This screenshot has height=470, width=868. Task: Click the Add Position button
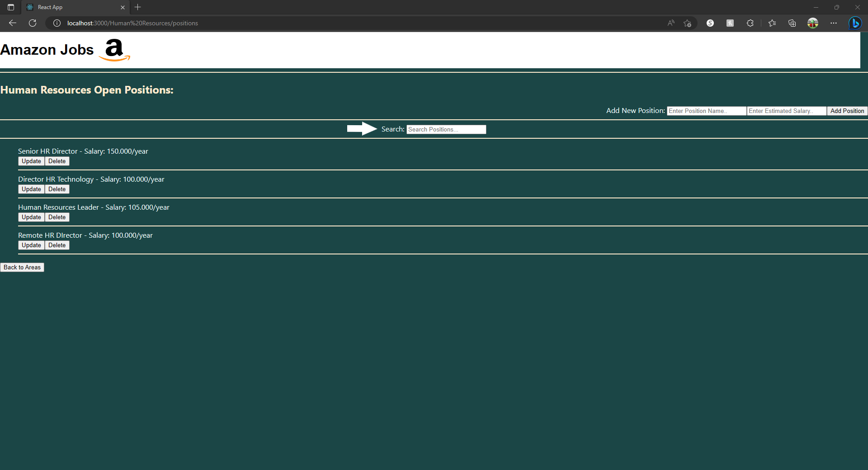click(x=847, y=111)
